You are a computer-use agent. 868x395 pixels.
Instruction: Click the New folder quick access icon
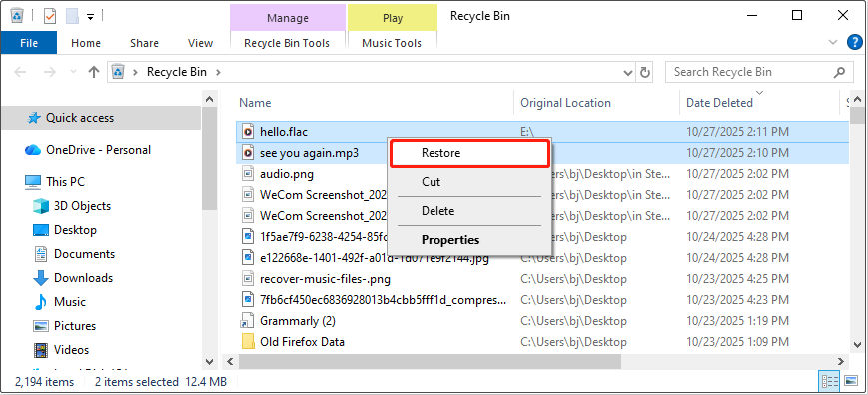click(72, 16)
